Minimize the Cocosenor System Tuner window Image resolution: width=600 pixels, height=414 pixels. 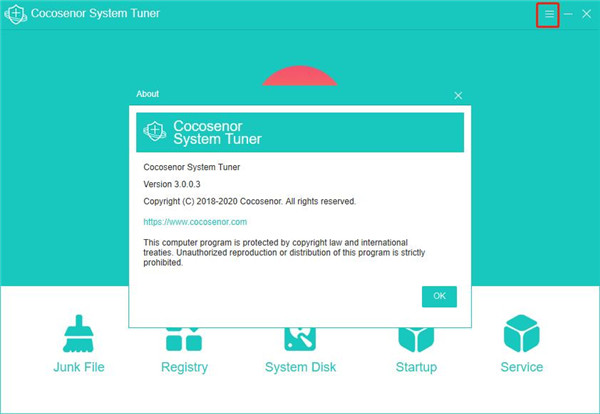click(568, 15)
